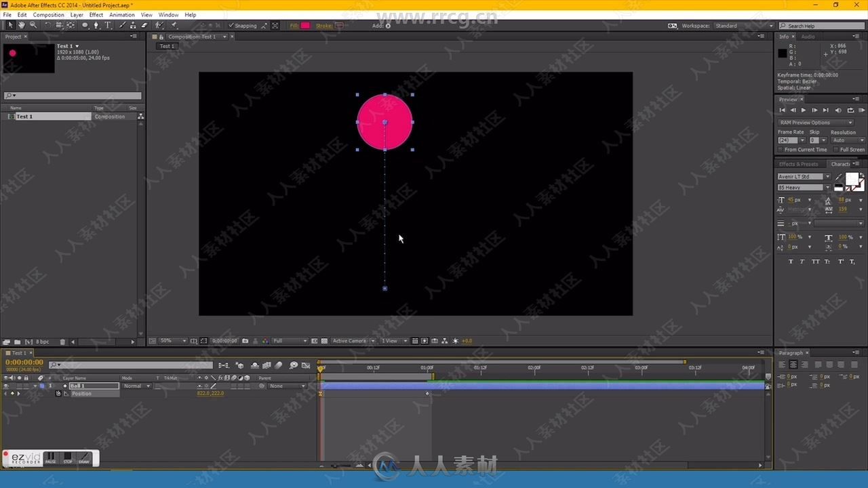The image size is (868, 488).
Task: Select the Eraser tool
Action: tap(144, 25)
